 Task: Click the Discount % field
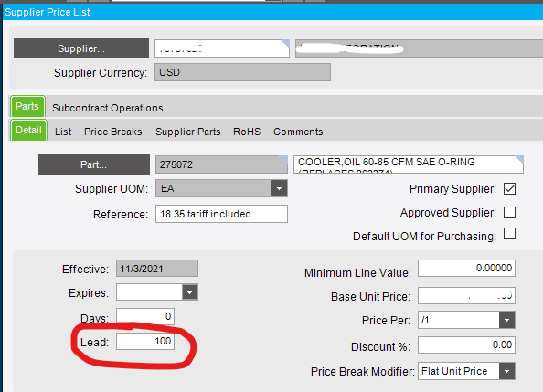pyautogui.click(x=466, y=344)
